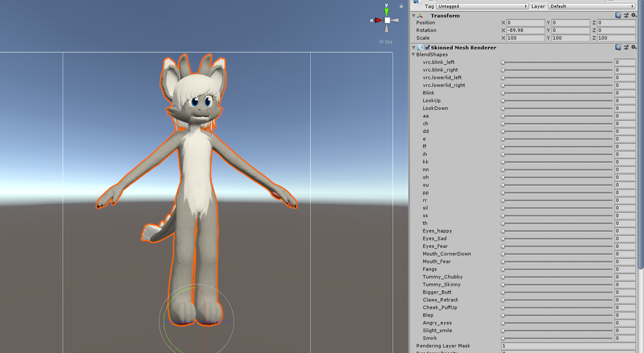Click the Scale X field showing 100

pyautogui.click(x=525, y=38)
